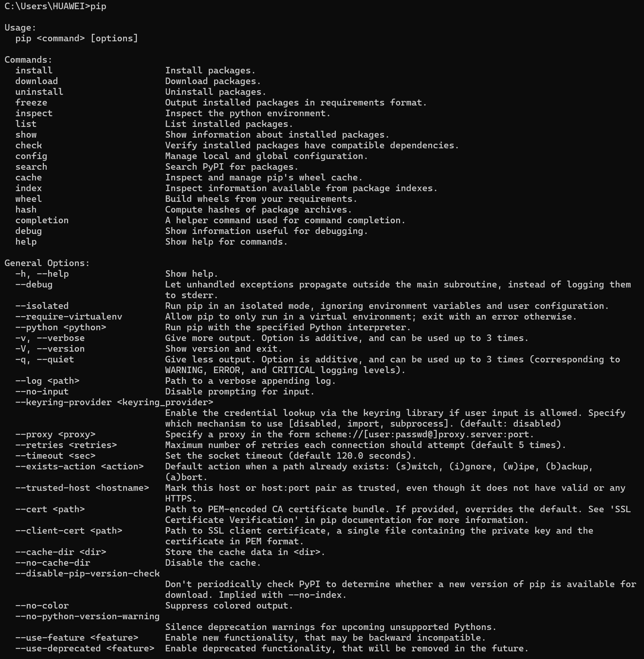Click the 'completion' command name

[42, 221]
